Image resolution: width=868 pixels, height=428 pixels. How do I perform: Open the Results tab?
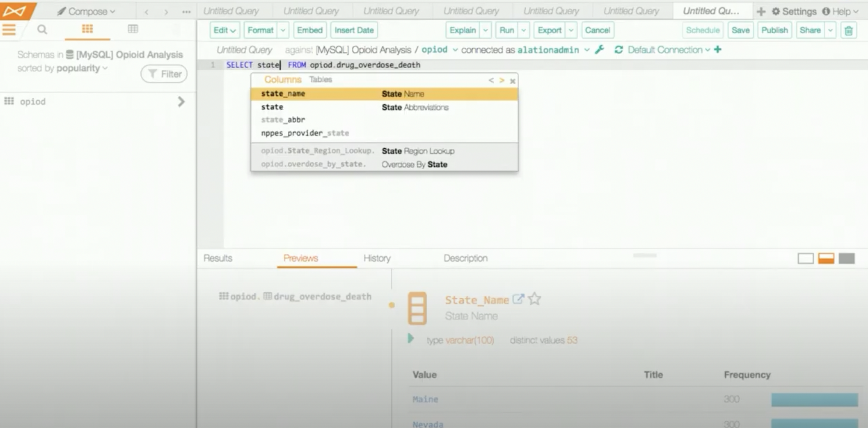pyautogui.click(x=218, y=258)
